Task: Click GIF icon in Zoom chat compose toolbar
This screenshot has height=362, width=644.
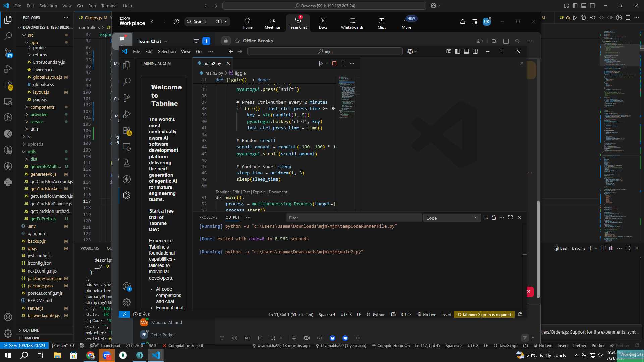Action: point(248,338)
